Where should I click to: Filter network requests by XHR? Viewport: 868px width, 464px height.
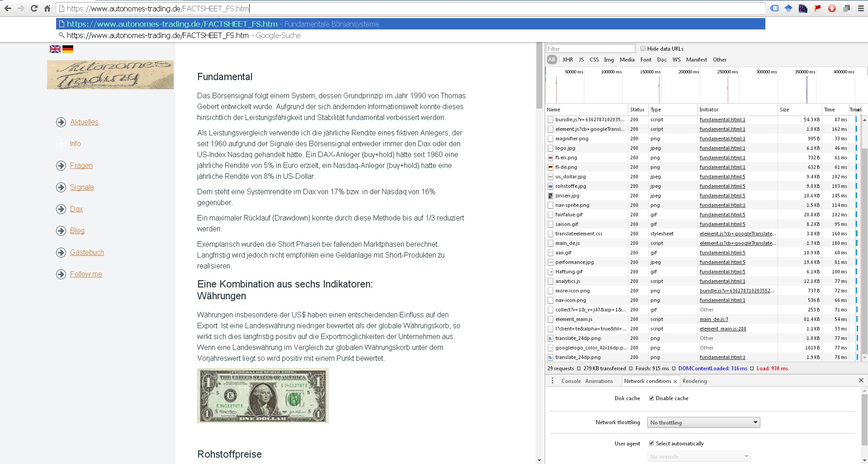tap(568, 60)
